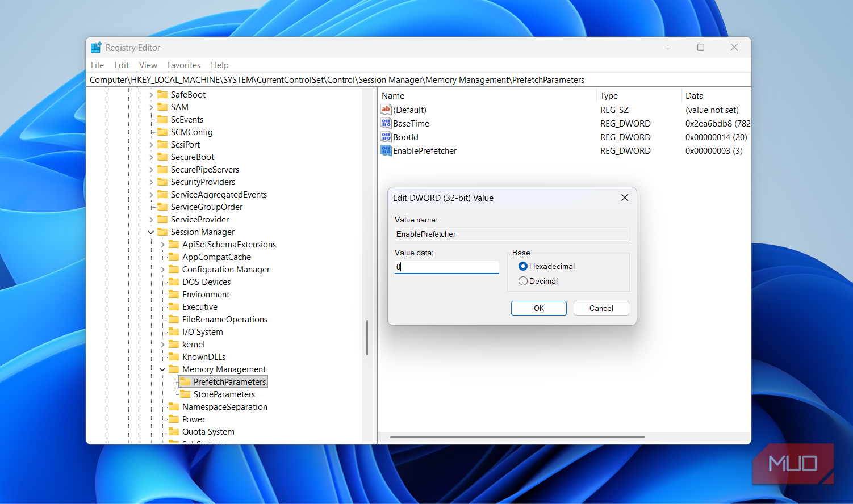The height and width of the screenshot is (504, 853).
Task: Click the (Default) string value icon
Action: click(x=386, y=110)
